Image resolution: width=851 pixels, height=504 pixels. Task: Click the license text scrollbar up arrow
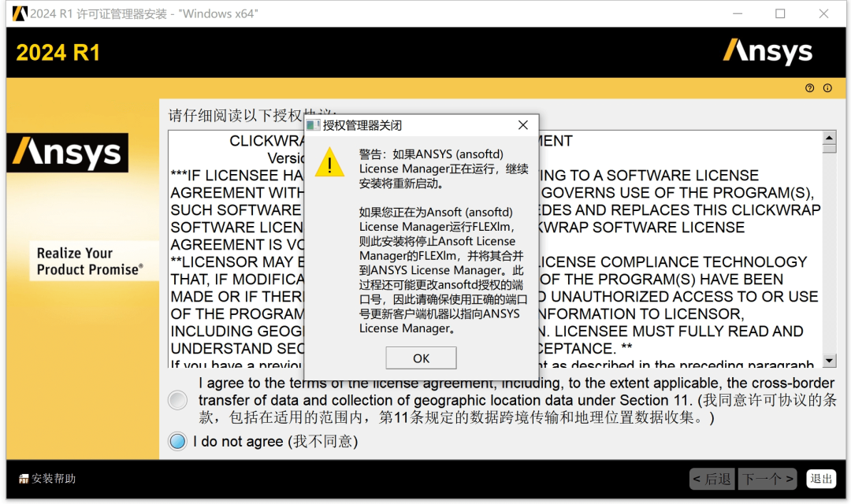830,139
